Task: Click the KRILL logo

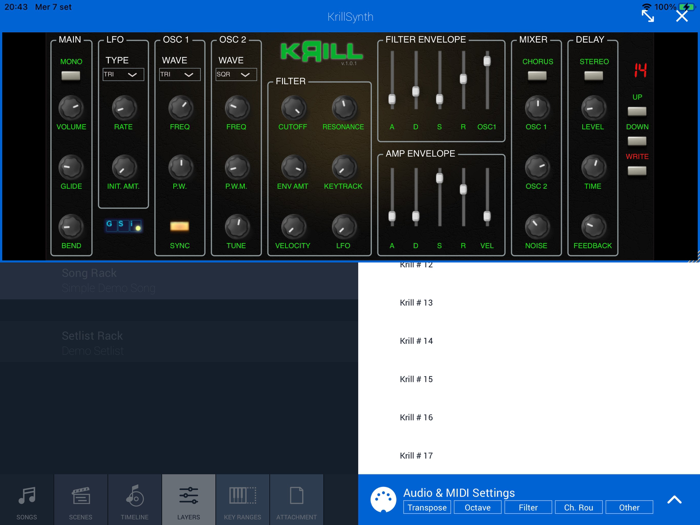Action: [x=321, y=52]
